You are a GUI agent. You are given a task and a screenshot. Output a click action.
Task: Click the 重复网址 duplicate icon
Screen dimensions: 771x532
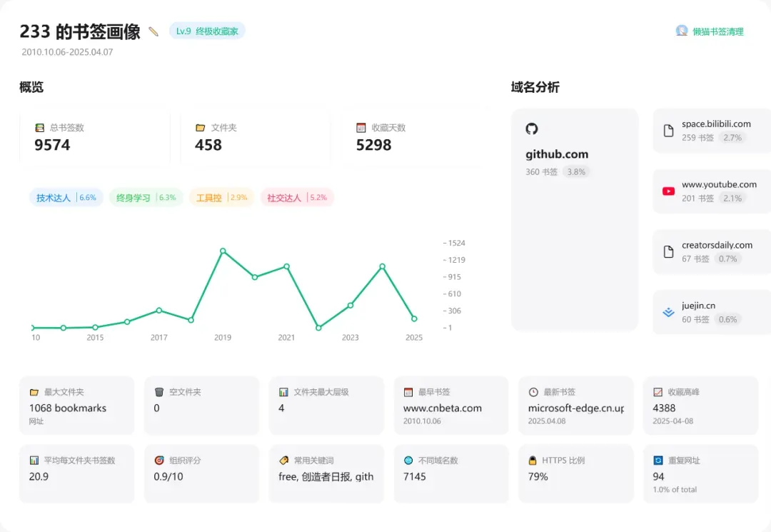658,461
